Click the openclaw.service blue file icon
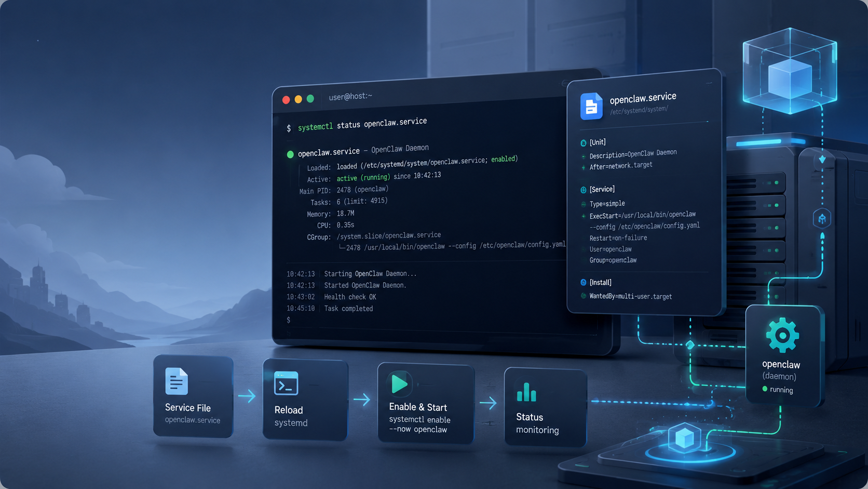 click(x=591, y=107)
